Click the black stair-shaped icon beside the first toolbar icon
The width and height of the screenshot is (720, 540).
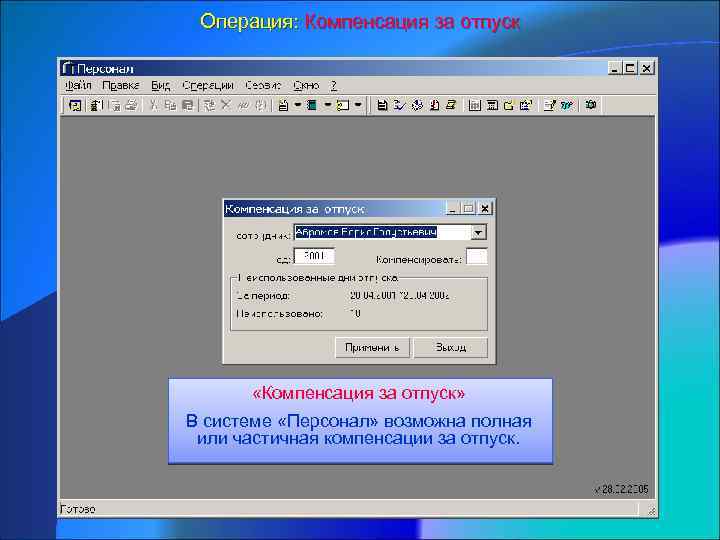tap(96, 105)
